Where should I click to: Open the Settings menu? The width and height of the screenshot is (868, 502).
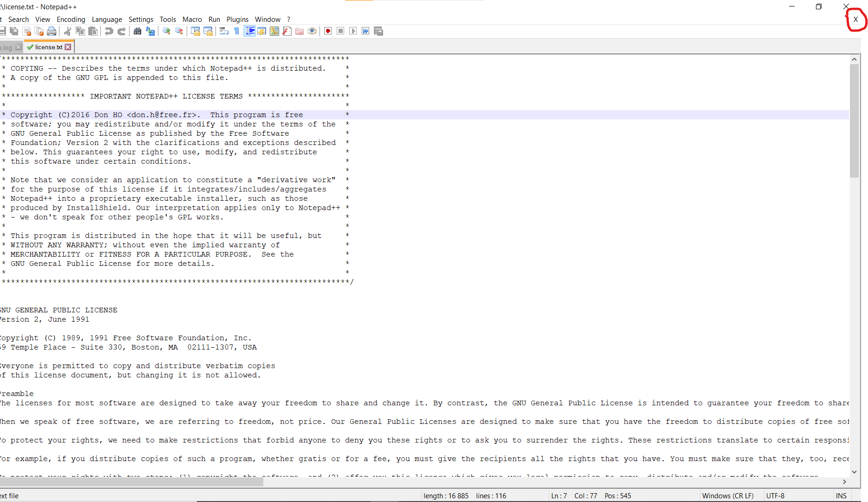141,20
